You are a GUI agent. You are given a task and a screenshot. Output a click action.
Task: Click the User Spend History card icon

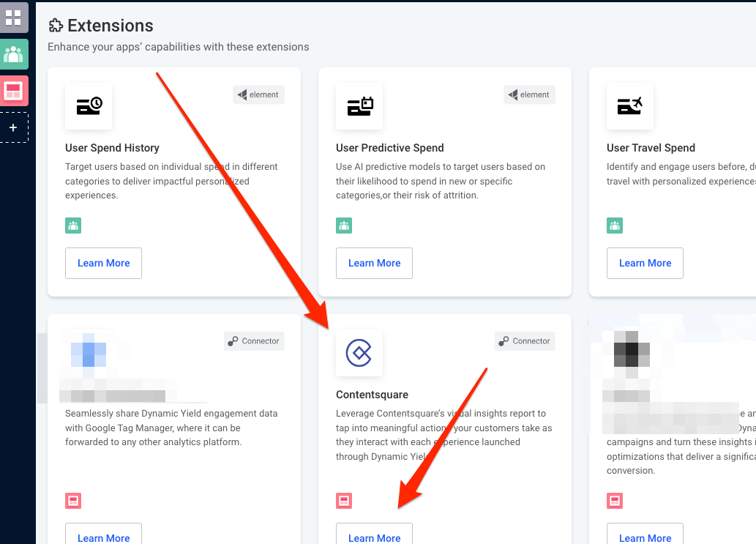coord(89,105)
